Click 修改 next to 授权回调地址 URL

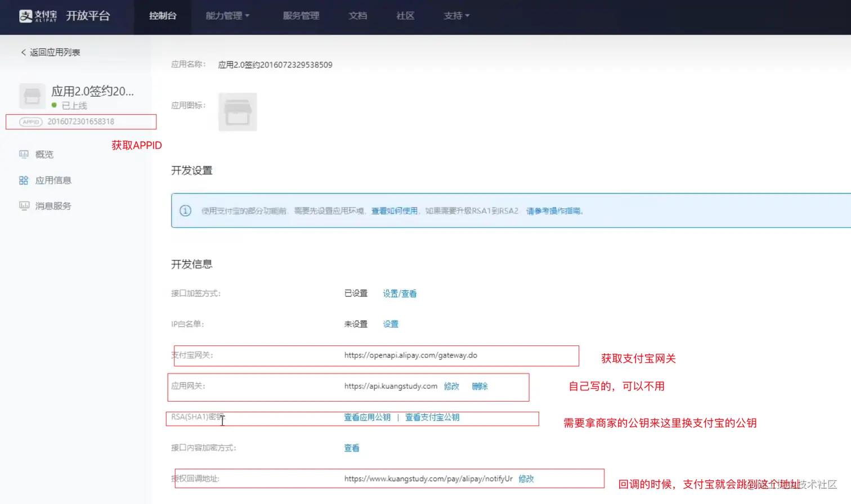526,479
